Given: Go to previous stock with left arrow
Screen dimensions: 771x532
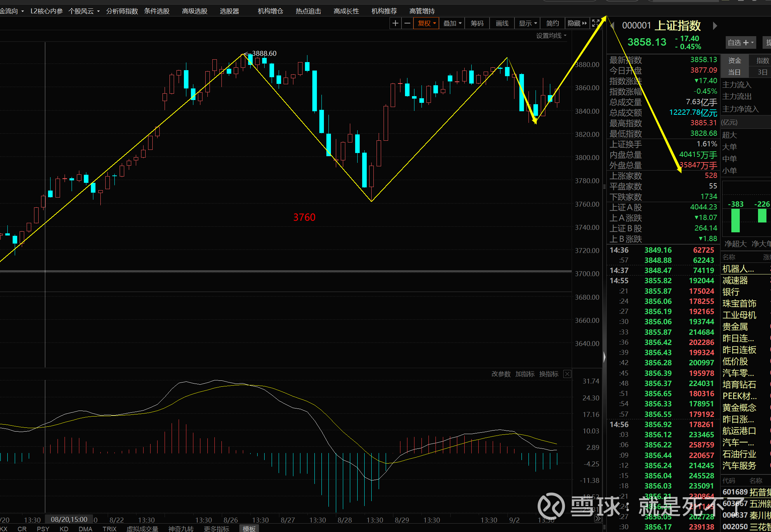Looking at the screenshot, I should (x=612, y=26).
